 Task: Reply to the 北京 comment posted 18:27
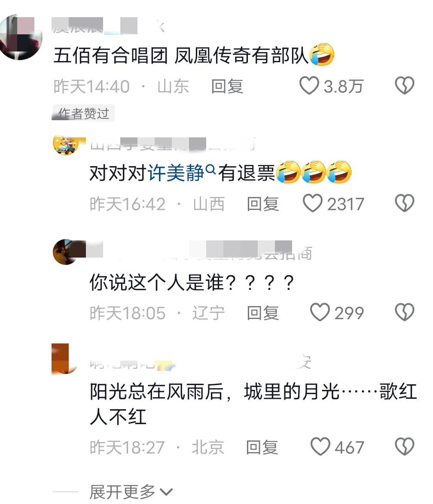tap(262, 447)
